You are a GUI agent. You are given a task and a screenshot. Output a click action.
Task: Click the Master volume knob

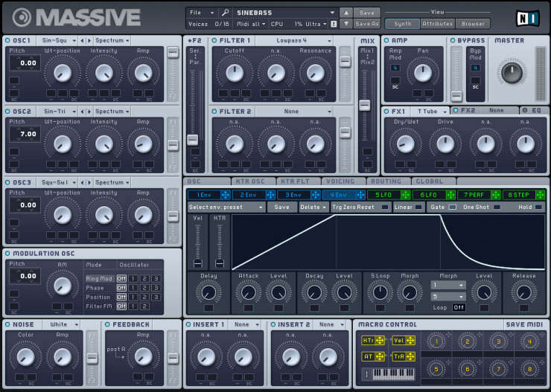click(512, 73)
